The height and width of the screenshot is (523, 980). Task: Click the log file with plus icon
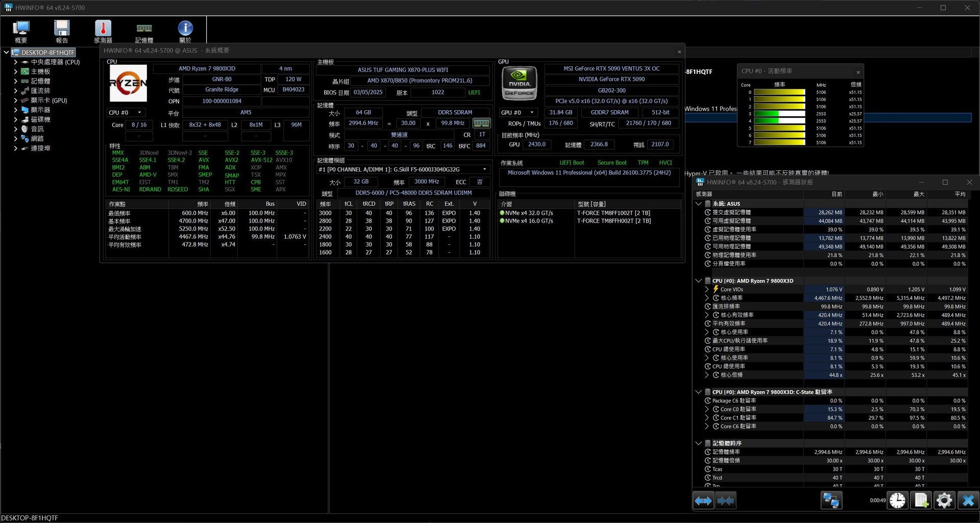pyautogui.click(x=921, y=501)
